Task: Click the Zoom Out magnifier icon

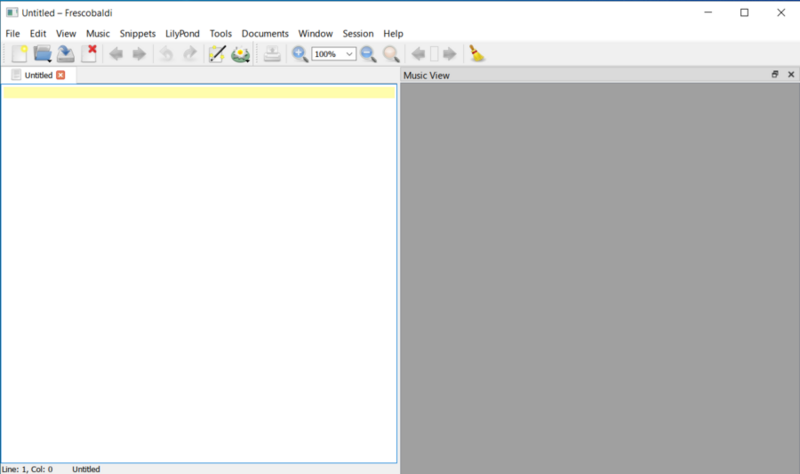Action: pos(368,54)
